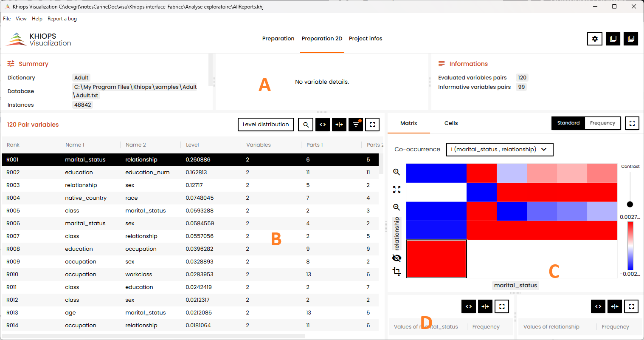Click the horizontal scrollbar under pairs table

coord(153,336)
